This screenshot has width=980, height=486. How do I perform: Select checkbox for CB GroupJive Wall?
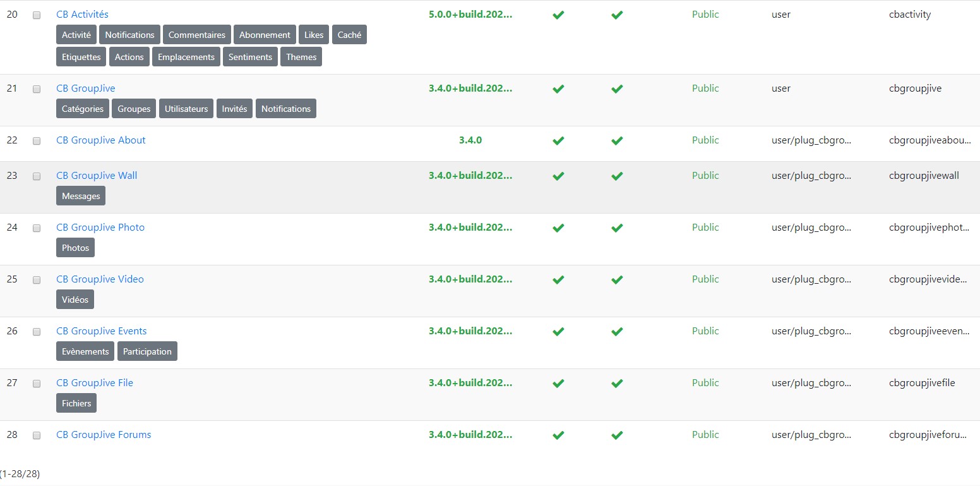click(x=37, y=176)
